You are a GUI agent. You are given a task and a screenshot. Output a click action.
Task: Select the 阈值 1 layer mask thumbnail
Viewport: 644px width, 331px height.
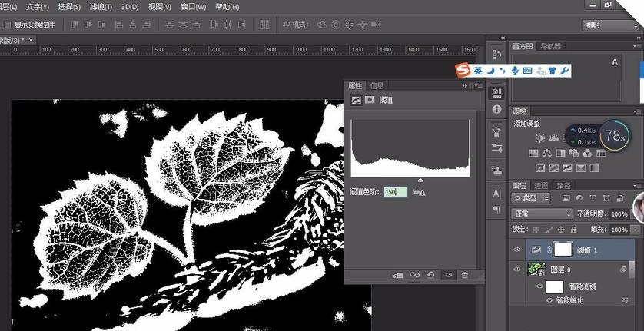pyautogui.click(x=563, y=250)
